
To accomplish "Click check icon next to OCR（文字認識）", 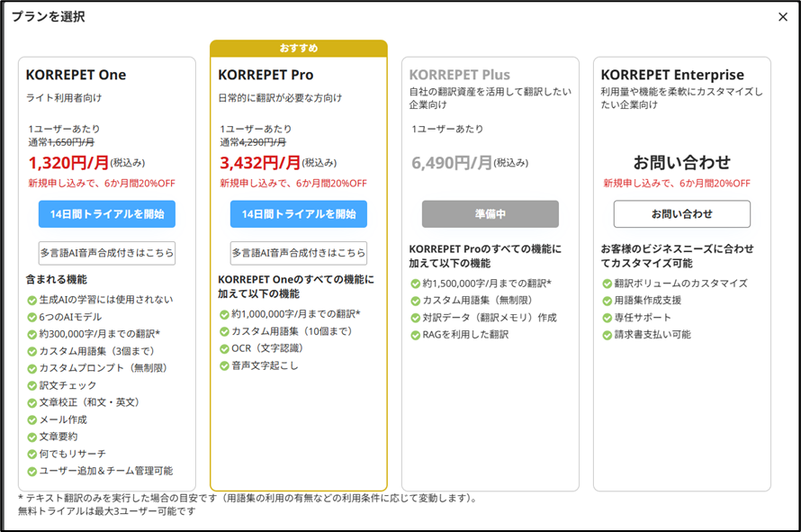I will tap(224, 348).
